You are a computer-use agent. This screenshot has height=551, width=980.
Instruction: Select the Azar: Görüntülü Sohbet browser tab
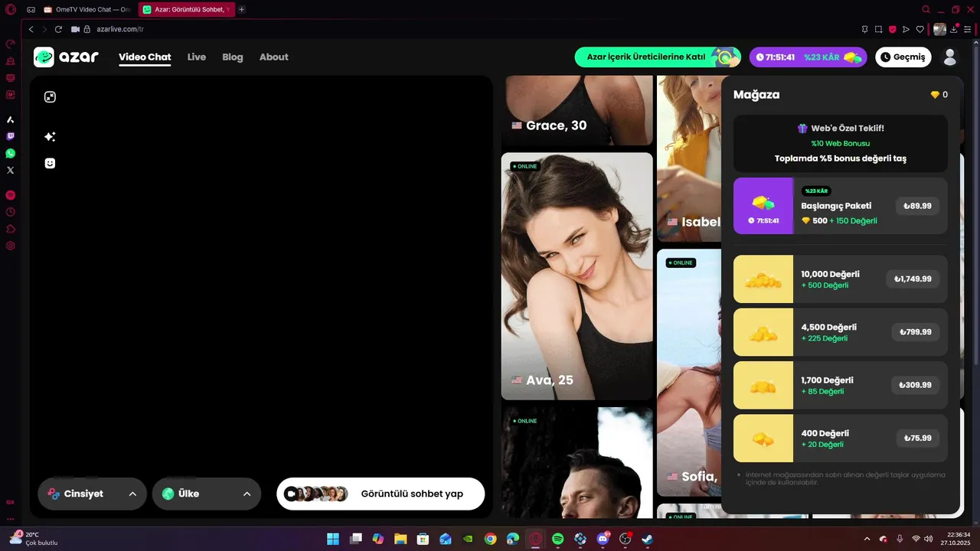[186, 10]
